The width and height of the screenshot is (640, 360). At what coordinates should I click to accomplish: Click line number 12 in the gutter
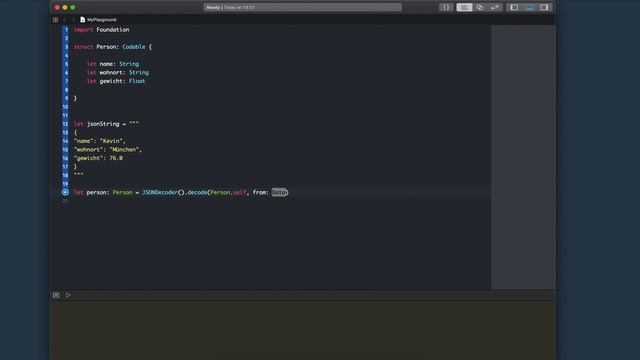[x=65, y=124]
